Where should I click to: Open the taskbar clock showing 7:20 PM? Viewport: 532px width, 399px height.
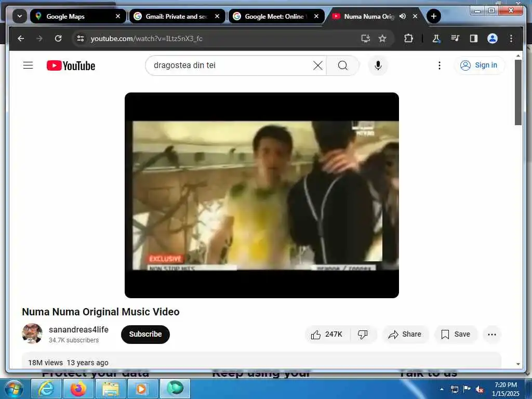506,389
